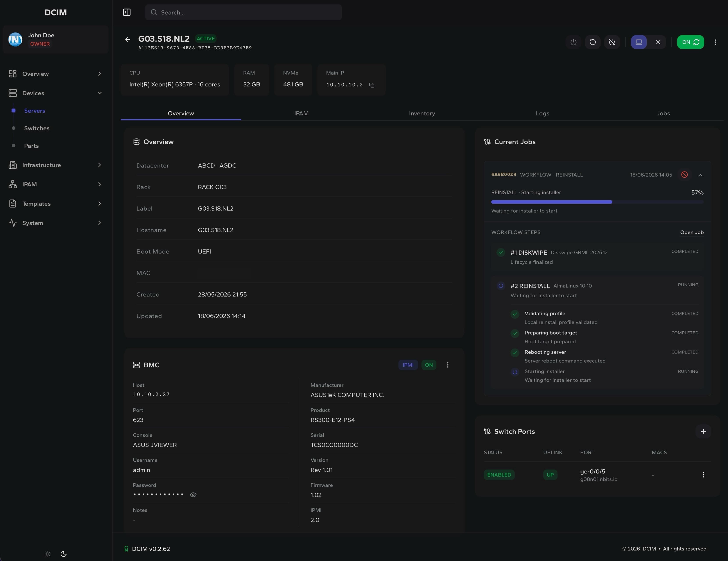Toggle the green ON power status button

[690, 42]
